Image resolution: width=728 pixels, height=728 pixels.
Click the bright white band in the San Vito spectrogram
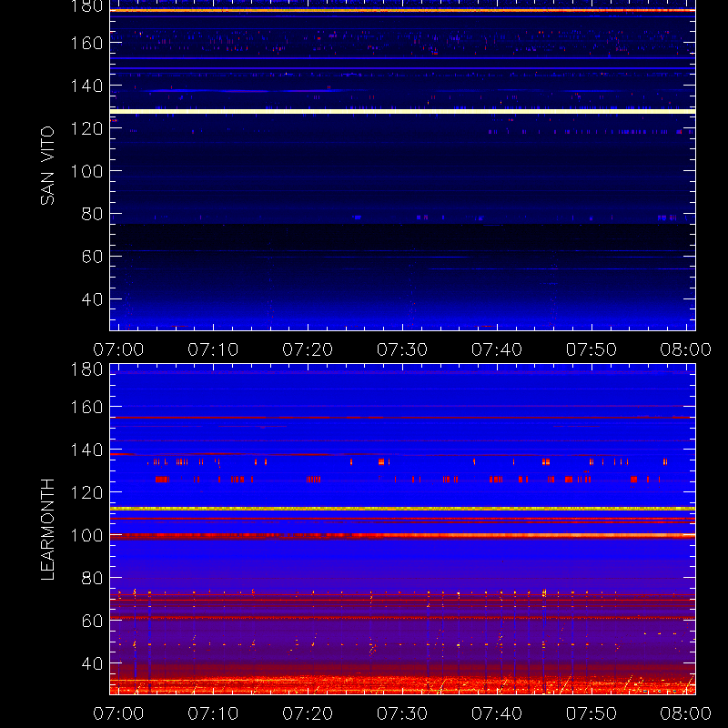pyautogui.click(x=402, y=111)
